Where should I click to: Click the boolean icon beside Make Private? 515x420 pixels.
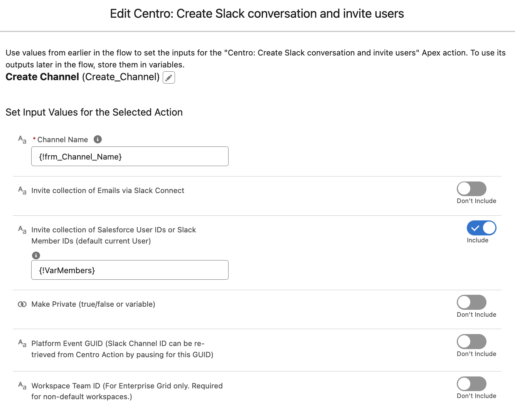pos(22,304)
